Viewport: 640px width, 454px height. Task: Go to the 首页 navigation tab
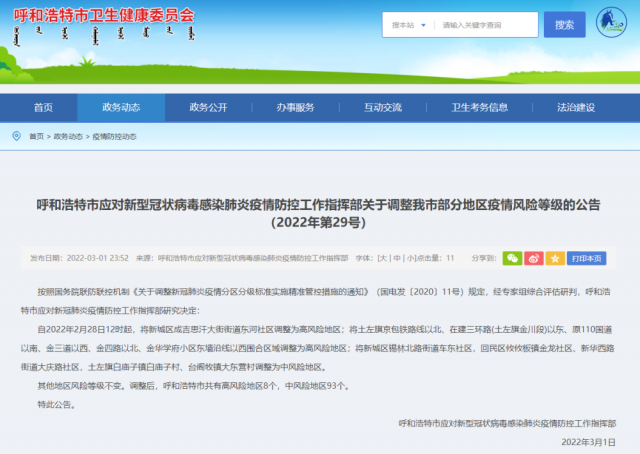(43, 107)
